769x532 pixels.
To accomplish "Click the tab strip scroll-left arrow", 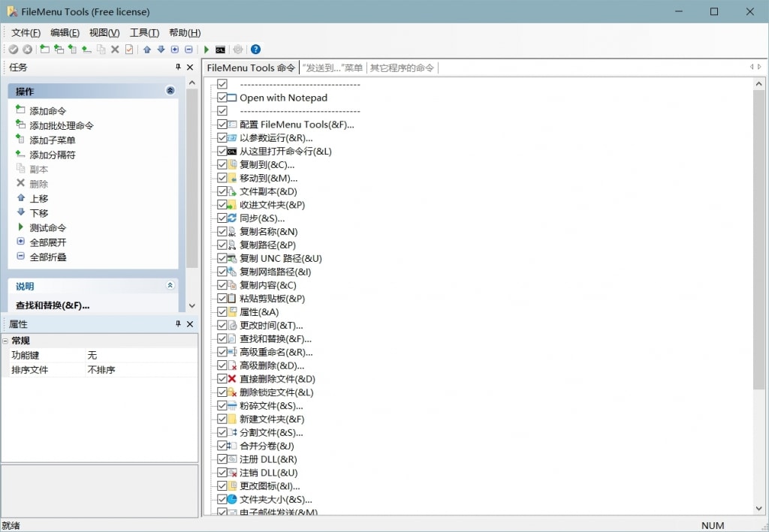I will [x=751, y=67].
